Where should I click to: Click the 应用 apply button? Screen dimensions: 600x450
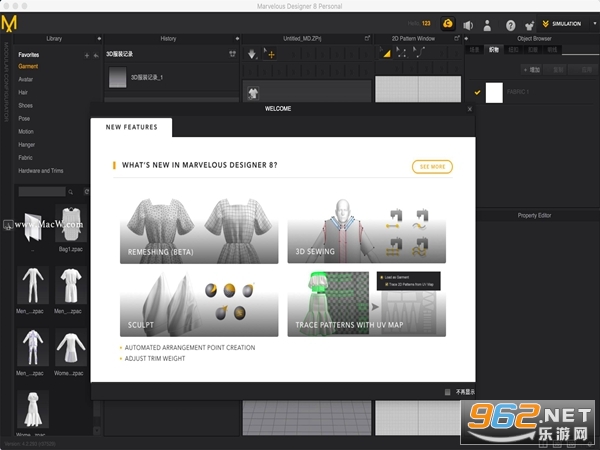coord(583,70)
